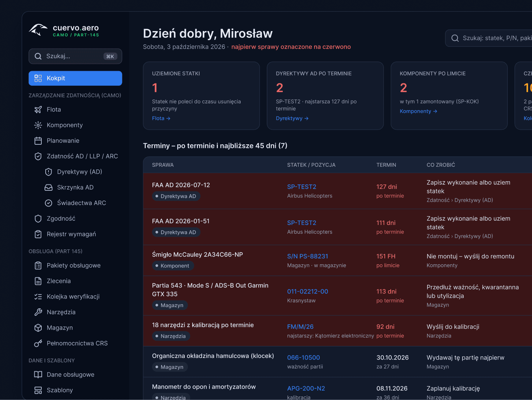This screenshot has width=532, height=400.
Task: Click the Dane obsługowe book icon
Action: click(x=38, y=374)
